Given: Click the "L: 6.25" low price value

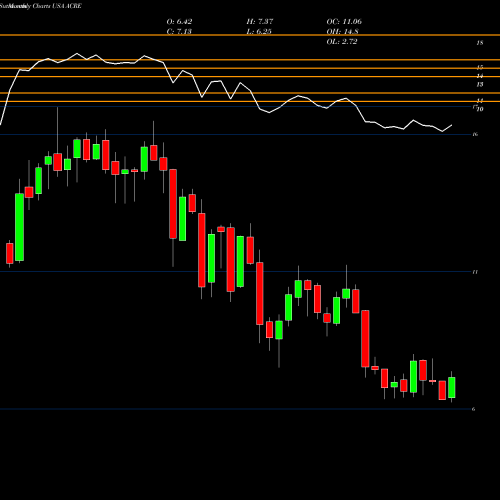Looking at the screenshot, I should point(259,32).
